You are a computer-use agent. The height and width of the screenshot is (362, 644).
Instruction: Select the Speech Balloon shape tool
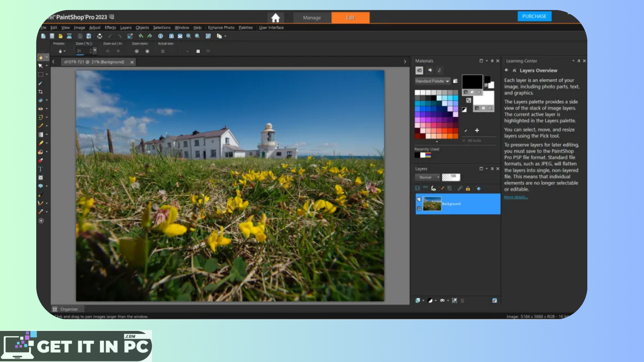[41, 186]
